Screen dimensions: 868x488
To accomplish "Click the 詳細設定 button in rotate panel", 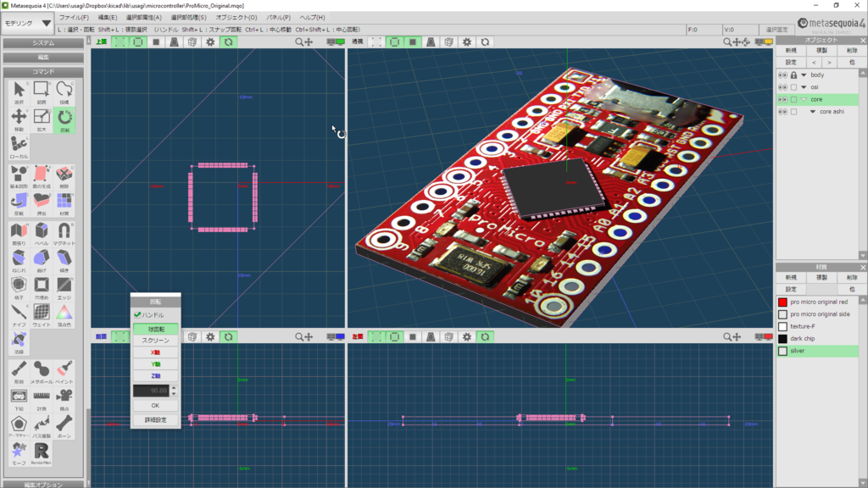I will coord(156,420).
